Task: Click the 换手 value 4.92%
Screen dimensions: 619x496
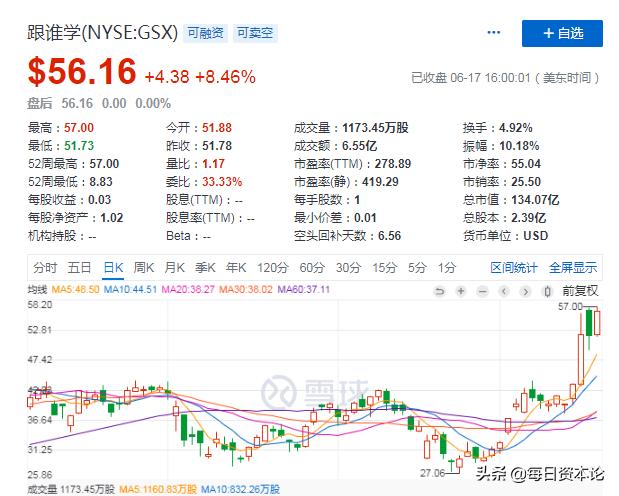Action: click(x=516, y=128)
